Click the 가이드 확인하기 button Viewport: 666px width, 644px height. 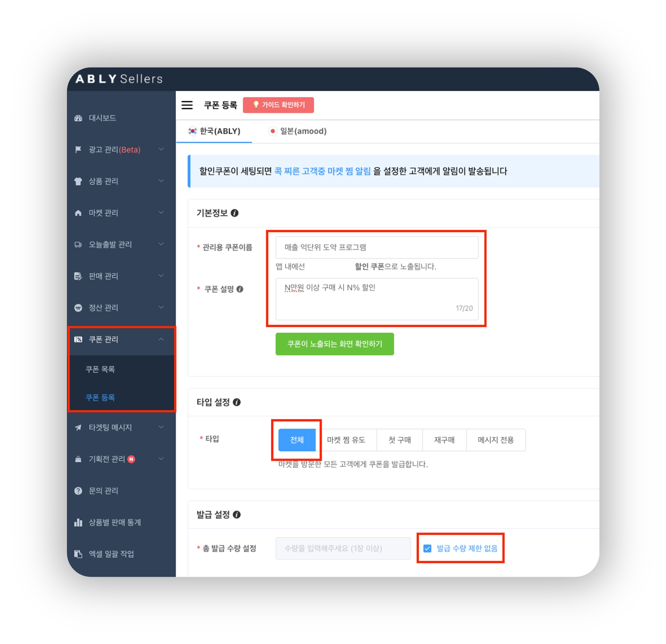pos(278,105)
